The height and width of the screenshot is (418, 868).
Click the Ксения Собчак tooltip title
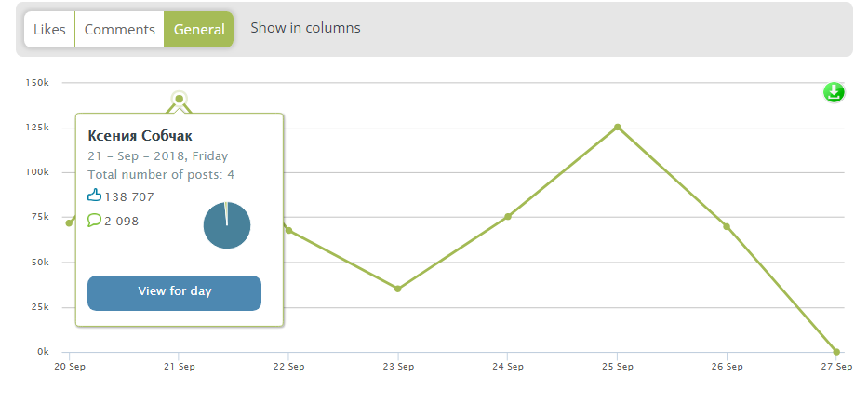(140, 136)
